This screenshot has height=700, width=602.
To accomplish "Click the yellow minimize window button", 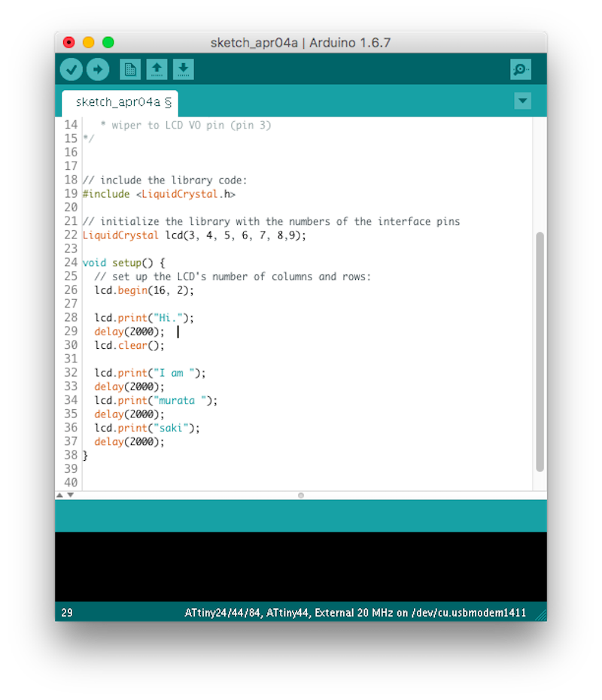I will pos(89,42).
